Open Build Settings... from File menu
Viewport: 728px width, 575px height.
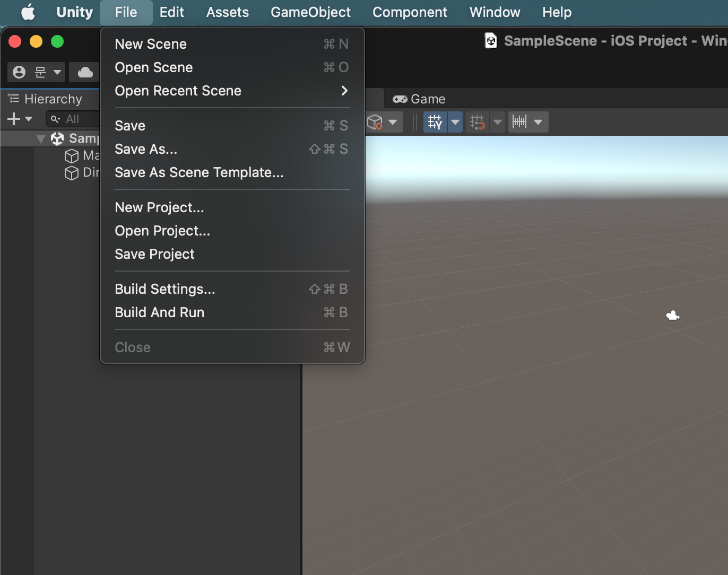point(232,289)
